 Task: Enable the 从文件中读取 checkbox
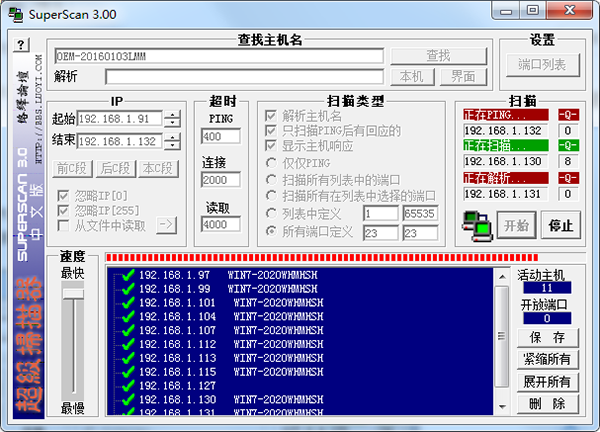(65, 224)
